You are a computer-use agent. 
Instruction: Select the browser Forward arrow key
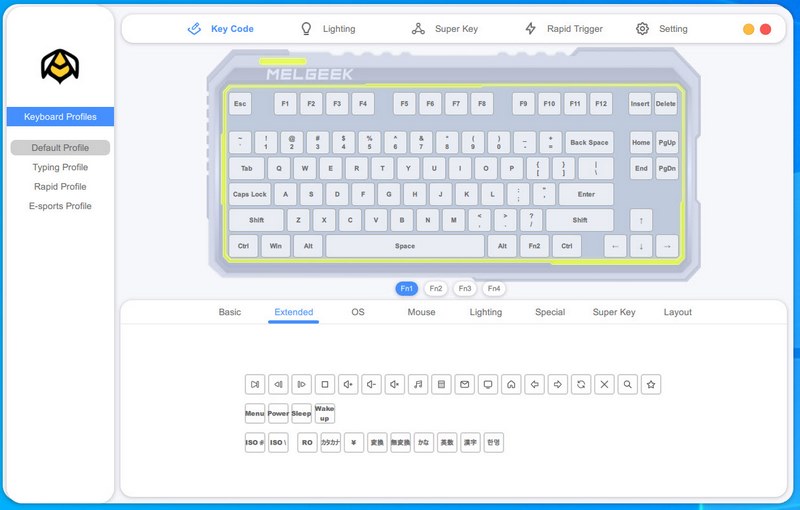pos(558,385)
